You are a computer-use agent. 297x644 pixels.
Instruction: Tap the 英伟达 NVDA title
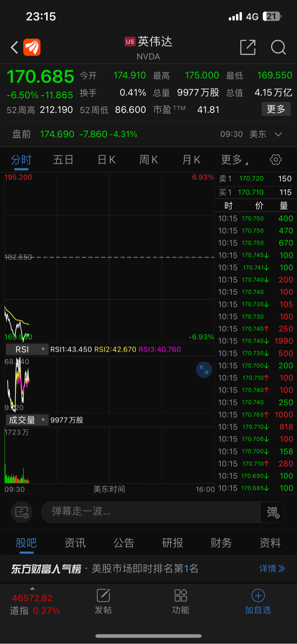tap(148, 48)
